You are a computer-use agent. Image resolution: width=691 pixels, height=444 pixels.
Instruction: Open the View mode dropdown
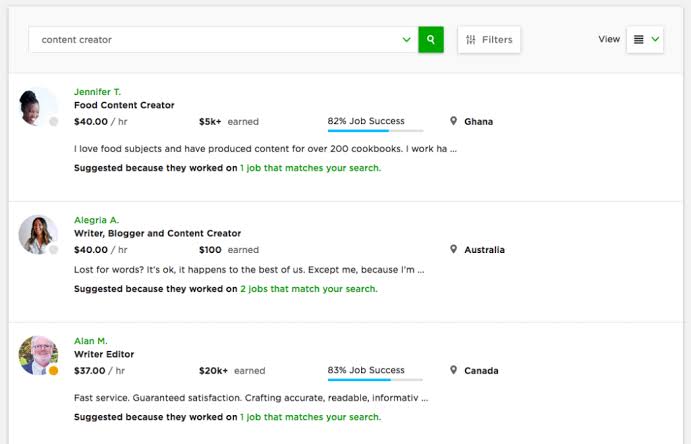[x=645, y=40]
